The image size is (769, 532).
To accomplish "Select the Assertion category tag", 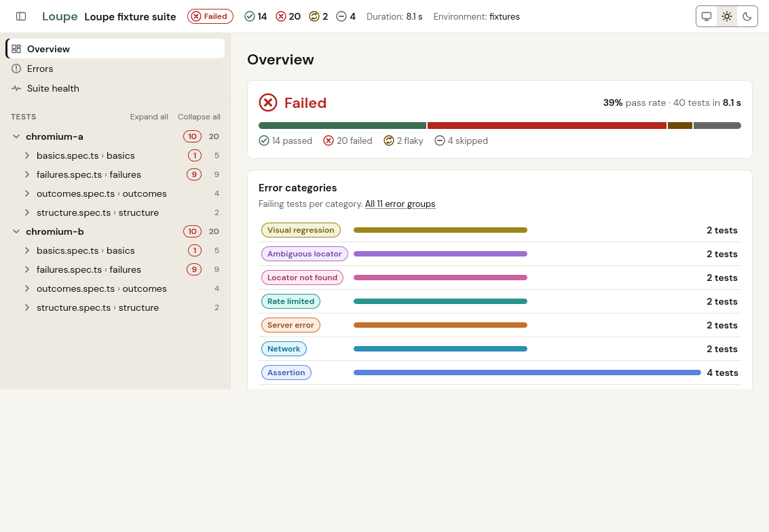I will 286,373.
